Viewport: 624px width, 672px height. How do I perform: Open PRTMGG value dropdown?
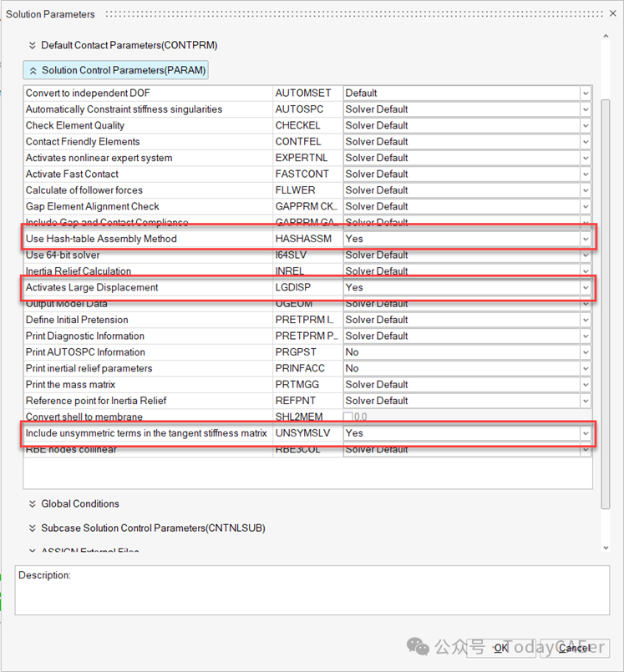point(586,385)
